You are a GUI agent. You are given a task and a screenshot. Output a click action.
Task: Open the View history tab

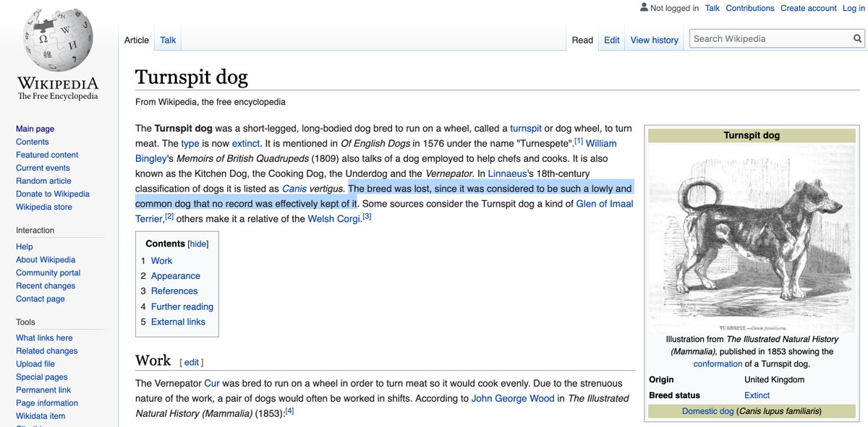click(655, 40)
